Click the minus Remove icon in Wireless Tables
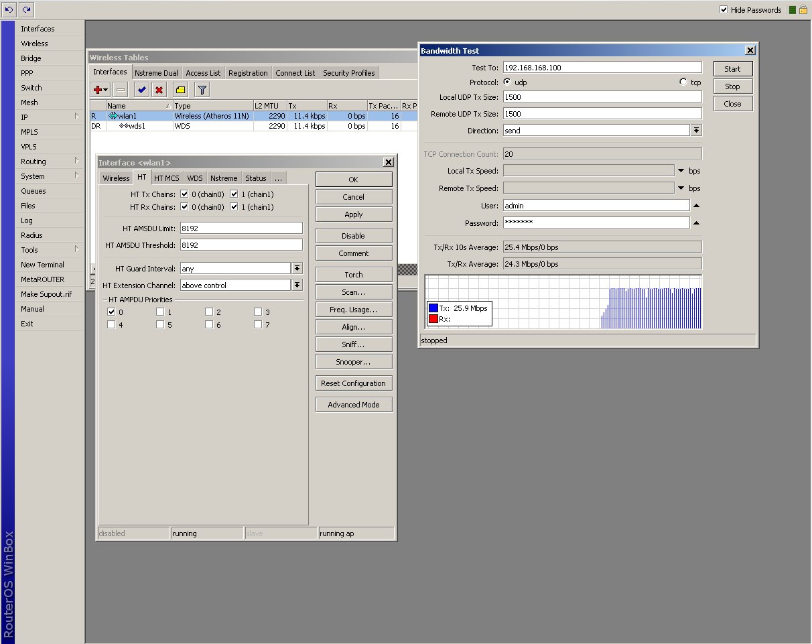 tap(121, 90)
